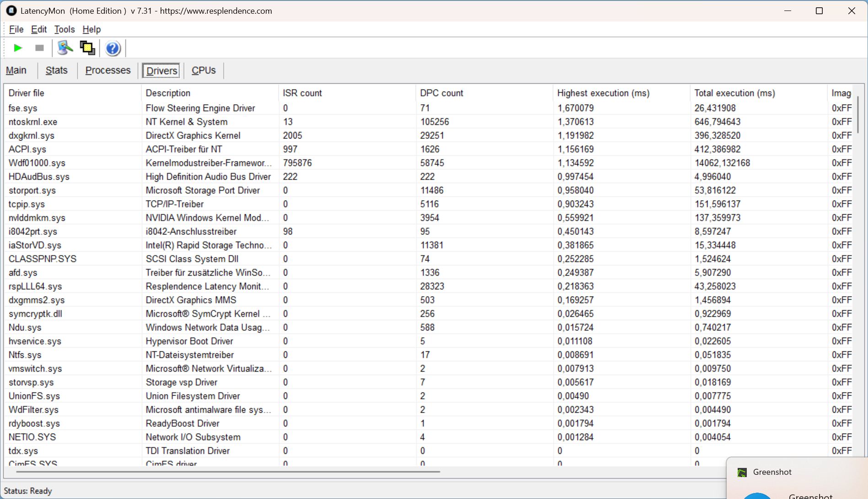Switch to the Processes tab
Image resolution: width=868 pixels, height=499 pixels.
[x=108, y=70]
